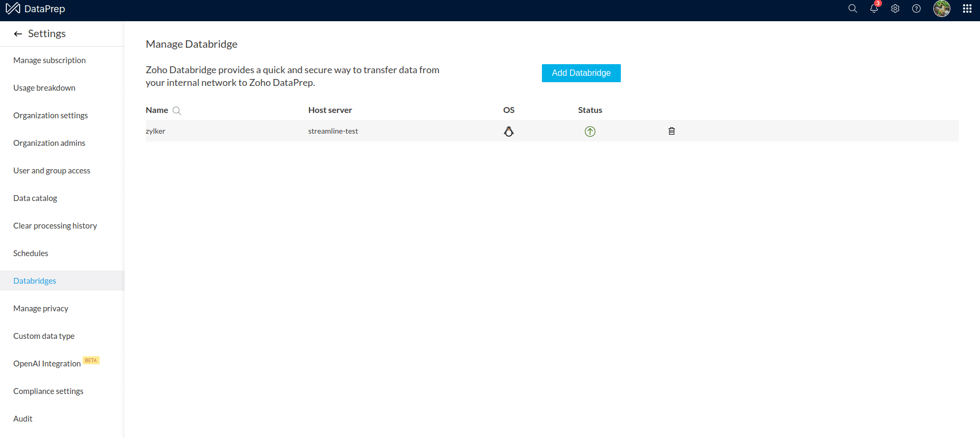
Task: Open User and group access
Action: point(52,171)
